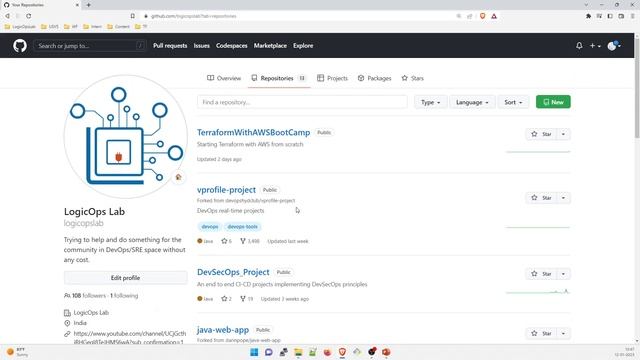Viewport: 640px width, 360px height.
Task: Open the YouTube channel link in profile
Action: (x=130, y=338)
